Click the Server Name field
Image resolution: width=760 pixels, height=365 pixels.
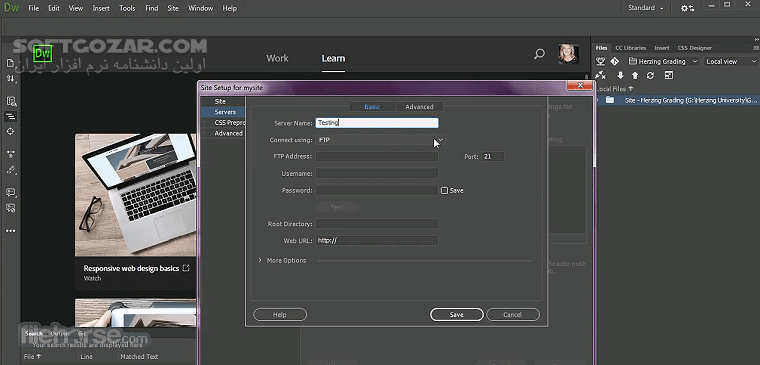tap(377, 123)
